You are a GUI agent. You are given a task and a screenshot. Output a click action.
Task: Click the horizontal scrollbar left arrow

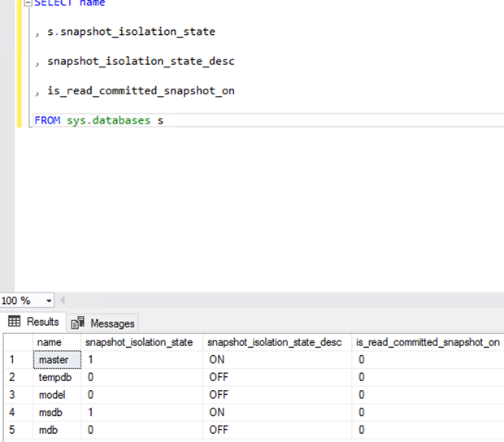tap(63, 301)
